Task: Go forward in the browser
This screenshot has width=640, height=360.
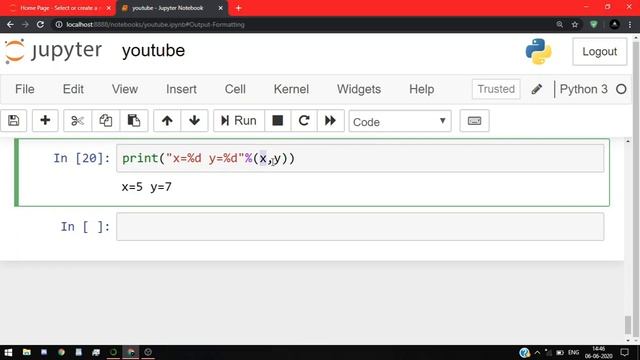Action: (x=25, y=24)
